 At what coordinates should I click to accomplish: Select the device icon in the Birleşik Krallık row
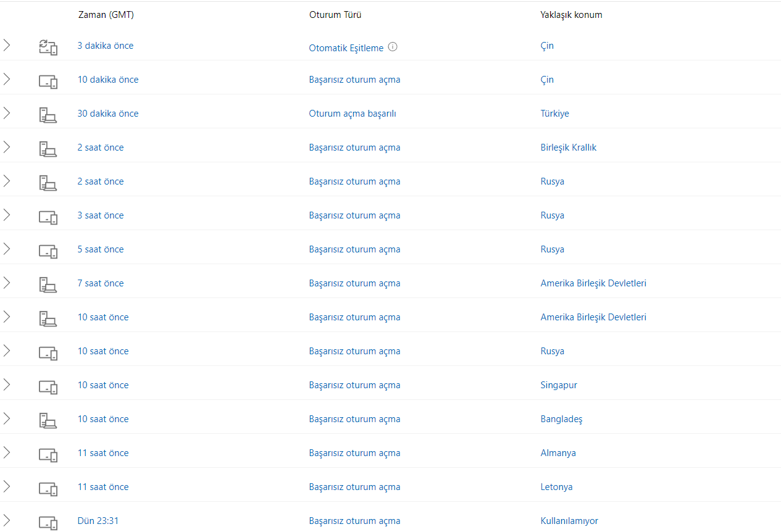click(48, 148)
